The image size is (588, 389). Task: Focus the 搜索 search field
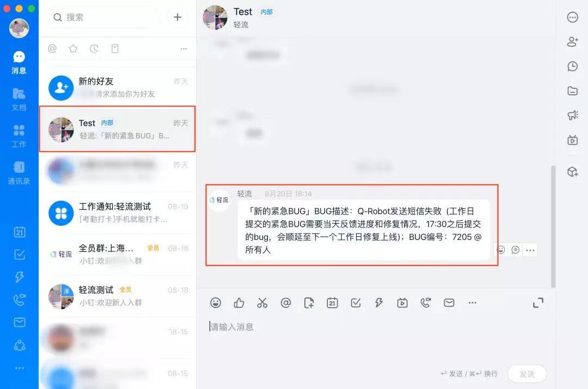(x=103, y=17)
